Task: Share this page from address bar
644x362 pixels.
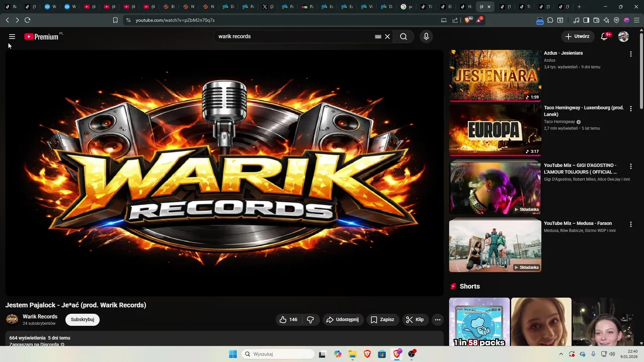Action: [455, 20]
